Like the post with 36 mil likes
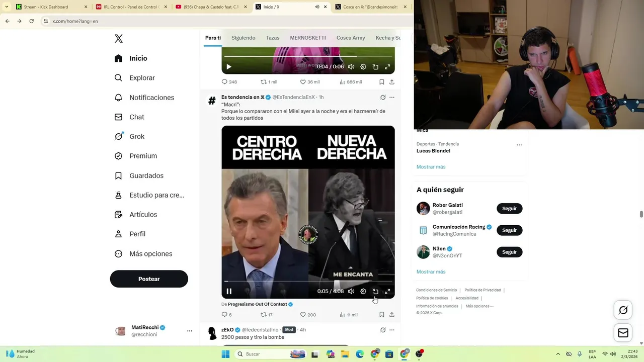The image size is (644, 362). [309, 82]
